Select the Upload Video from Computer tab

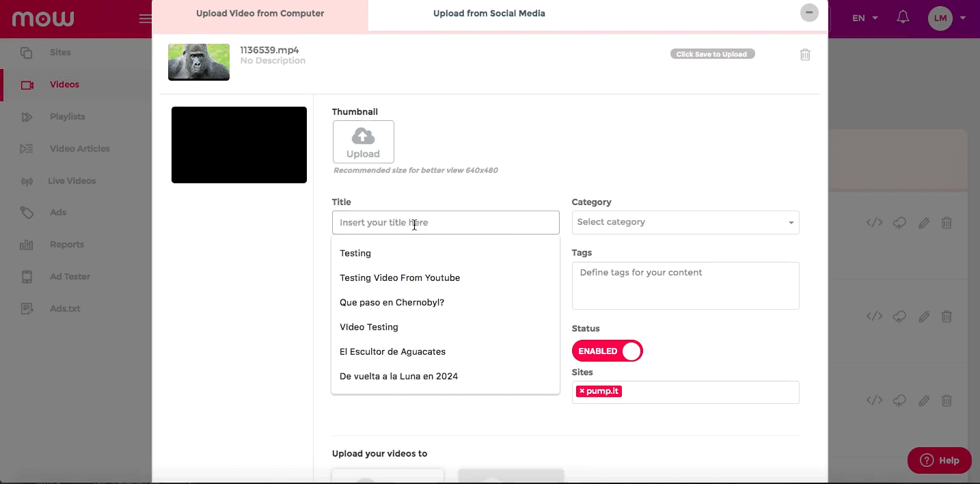pyautogui.click(x=260, y=14)
